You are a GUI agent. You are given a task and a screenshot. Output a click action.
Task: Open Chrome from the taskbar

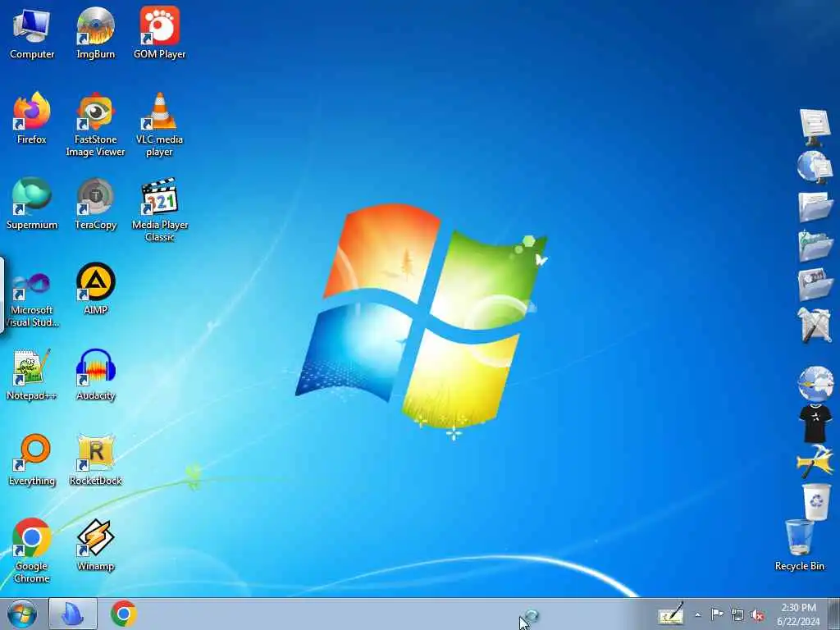123,614
